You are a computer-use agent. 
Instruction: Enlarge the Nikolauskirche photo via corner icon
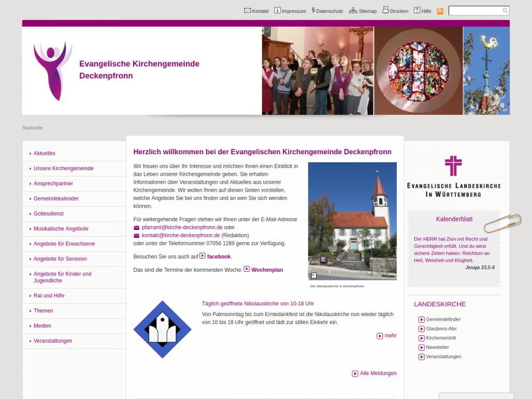(314, 276)
